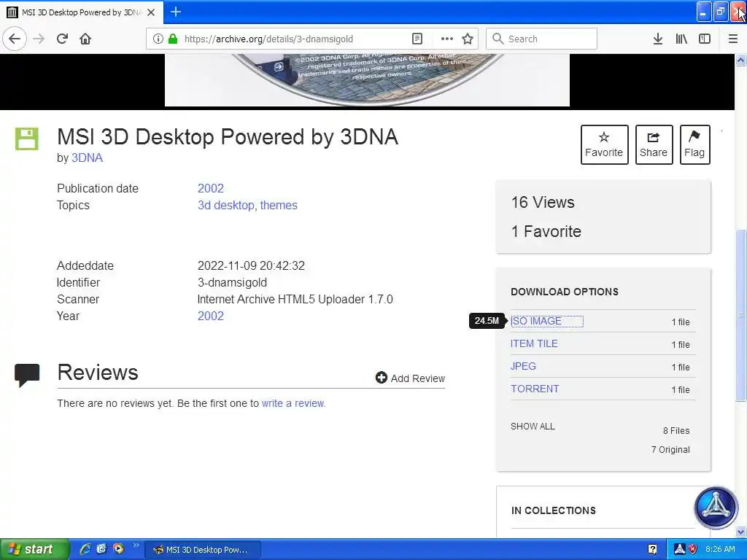
Task: Click the item preview image at top
Action: coord(367,79)
